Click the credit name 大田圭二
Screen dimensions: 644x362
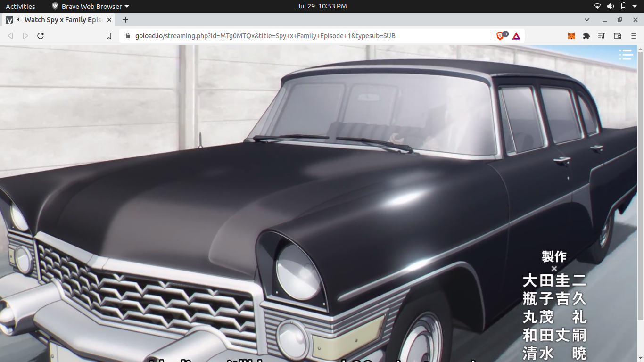coord(554,281)
